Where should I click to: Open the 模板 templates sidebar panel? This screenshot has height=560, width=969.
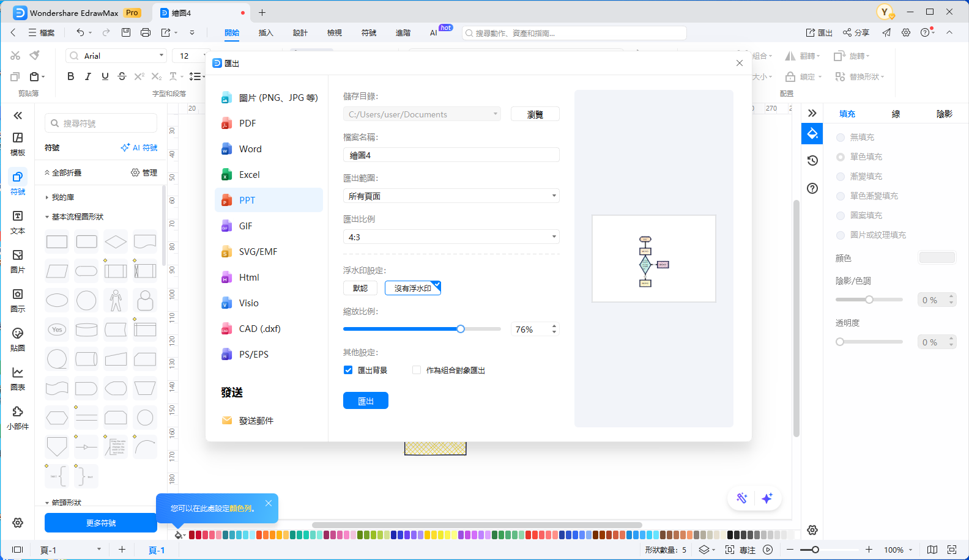[x=18, y=144]
